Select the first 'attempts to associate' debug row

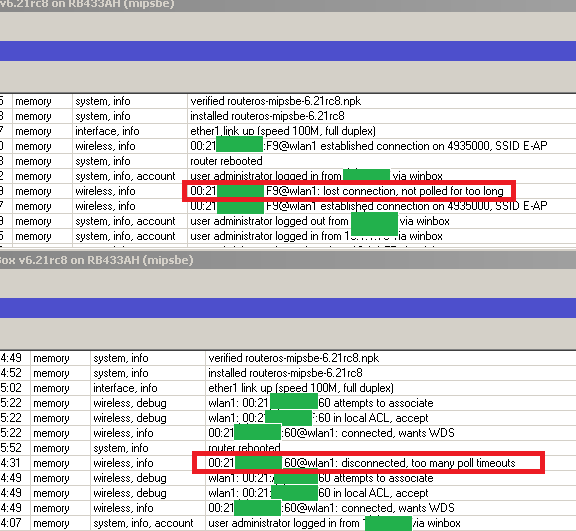288,403
